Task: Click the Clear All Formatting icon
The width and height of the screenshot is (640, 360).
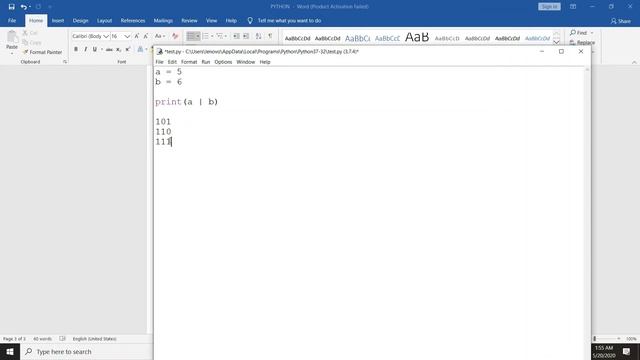Action: (x=175, y=36)
